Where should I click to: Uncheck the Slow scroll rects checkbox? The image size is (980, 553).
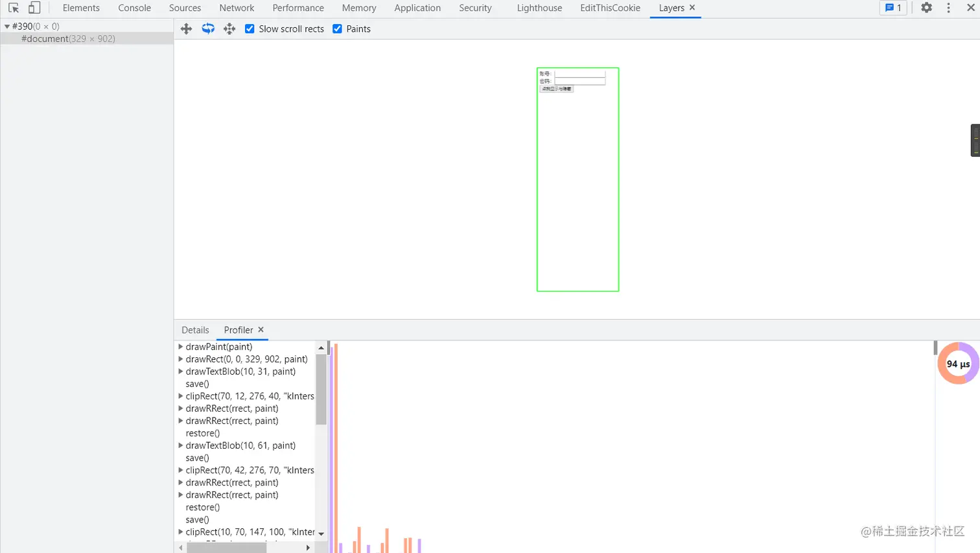point(250,29)
